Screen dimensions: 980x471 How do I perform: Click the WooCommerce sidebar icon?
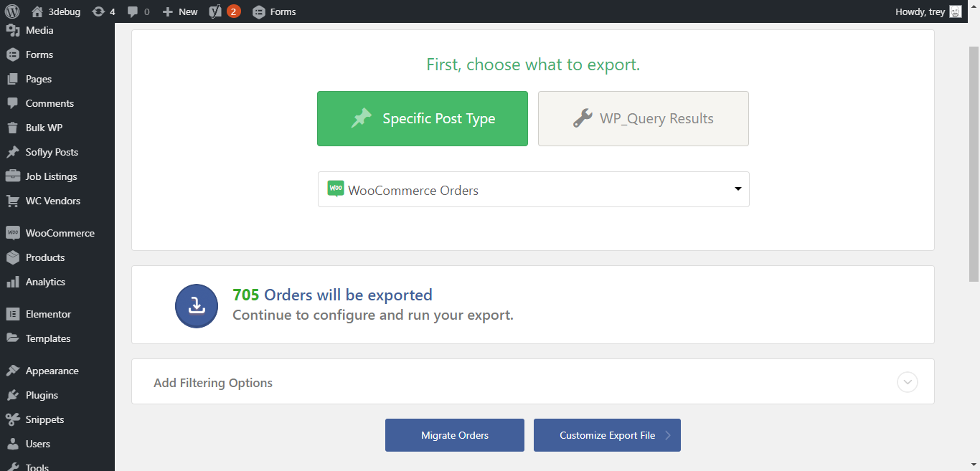[12, 233]
